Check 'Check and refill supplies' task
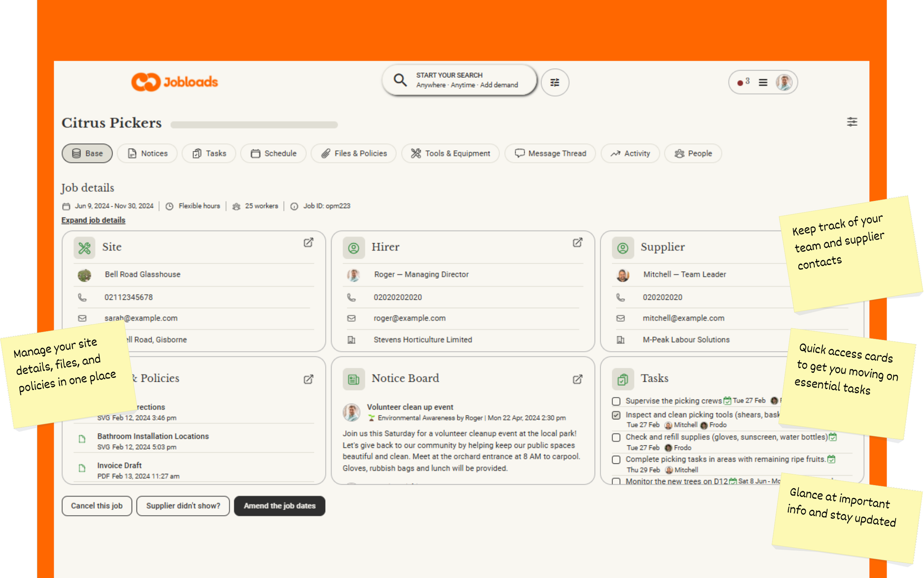This screenshot has width=924, height=578. [x=616, y=437]
